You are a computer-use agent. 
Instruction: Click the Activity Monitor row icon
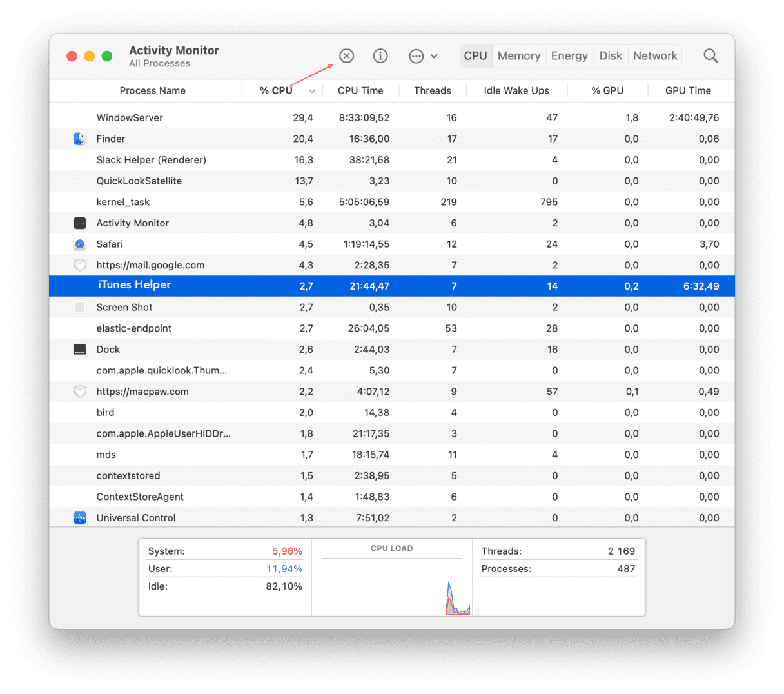[80, 223]
